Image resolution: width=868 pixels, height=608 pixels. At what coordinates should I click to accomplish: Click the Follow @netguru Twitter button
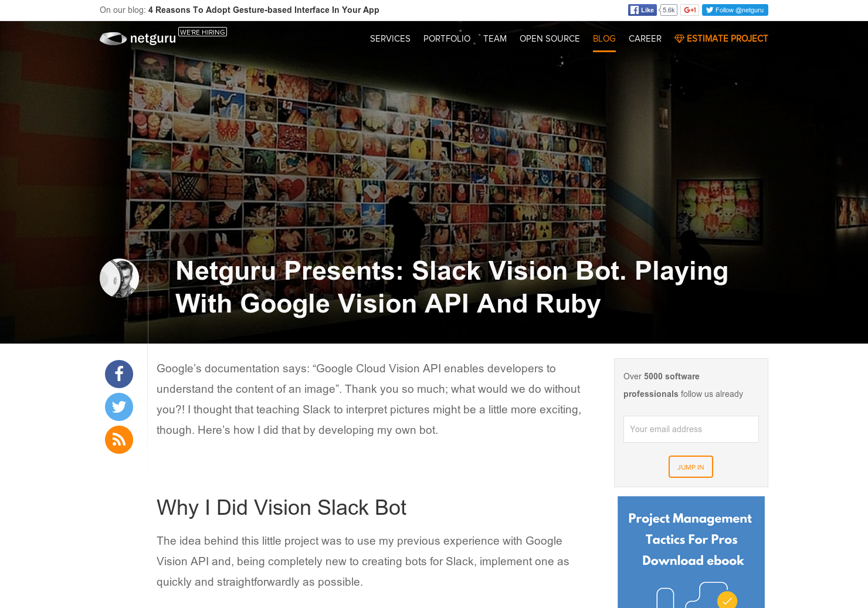[x=735, y=10]
